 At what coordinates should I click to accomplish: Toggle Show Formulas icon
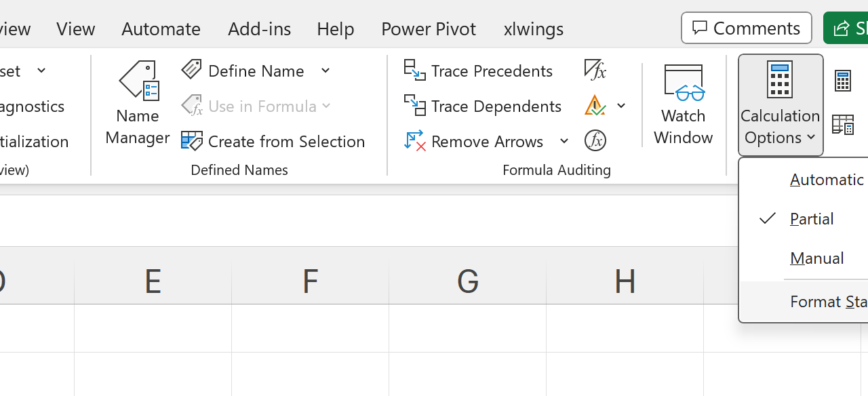(595, 69)
